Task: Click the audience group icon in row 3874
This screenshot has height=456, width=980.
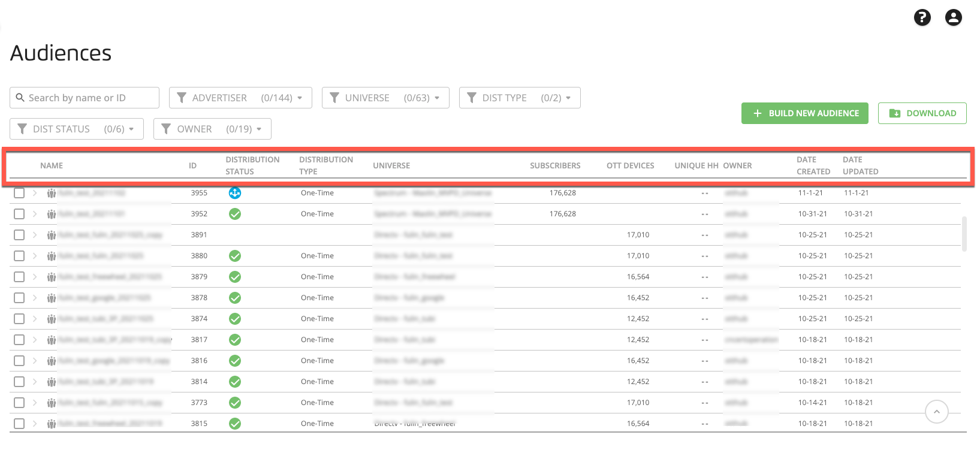Action: pyautogui.click(x=52, y=319)
